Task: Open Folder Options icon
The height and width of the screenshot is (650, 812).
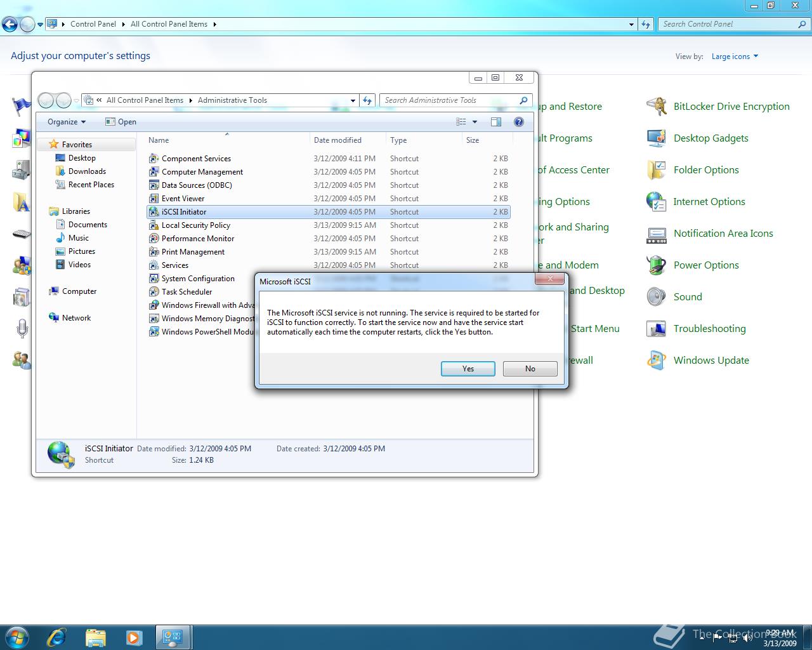Action: tap(657, 169)
